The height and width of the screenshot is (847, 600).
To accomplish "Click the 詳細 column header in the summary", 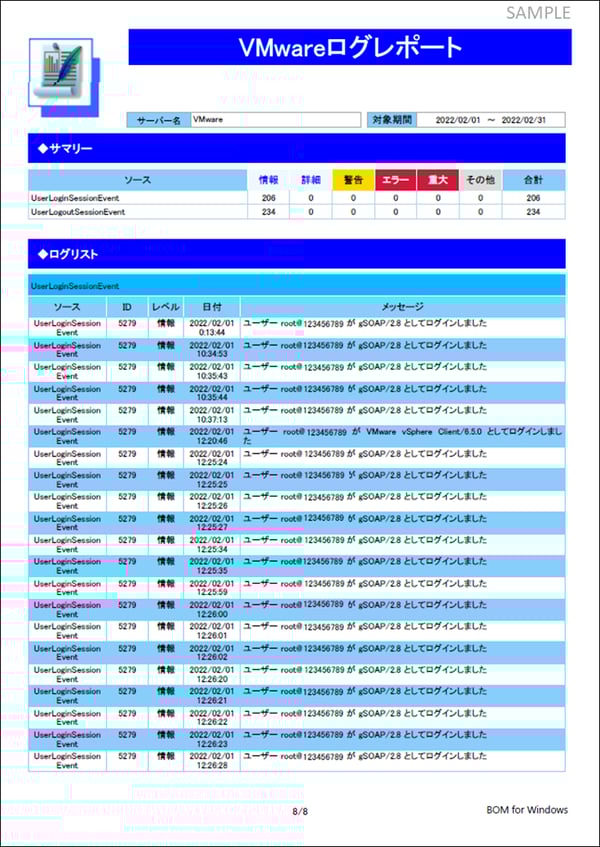I will click(x=311, y=180).
